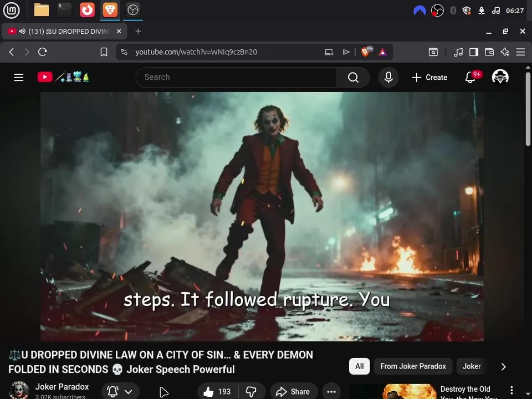
Task: Open Brave Shields lion icon
Action: [x=366, y=52]
